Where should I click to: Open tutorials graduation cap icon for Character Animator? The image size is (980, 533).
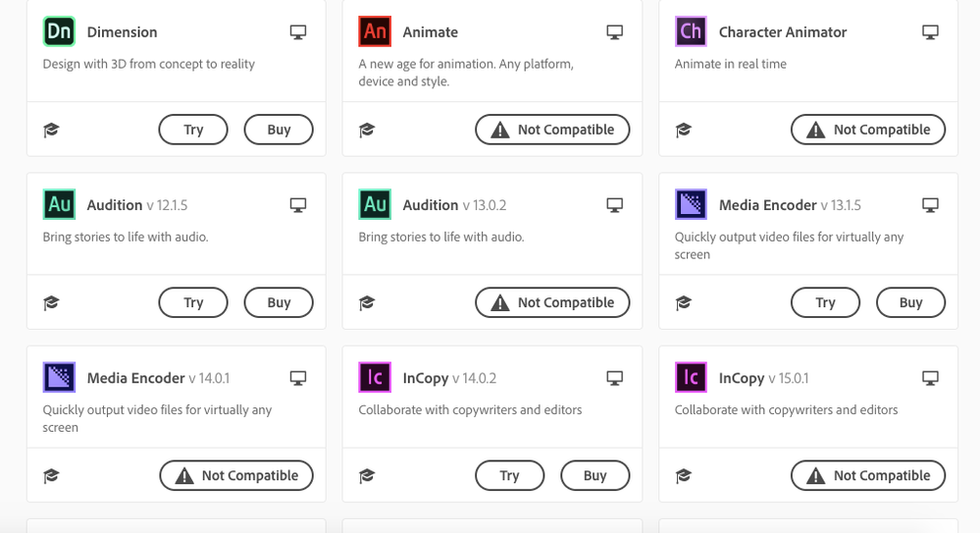tap(683, 131)
